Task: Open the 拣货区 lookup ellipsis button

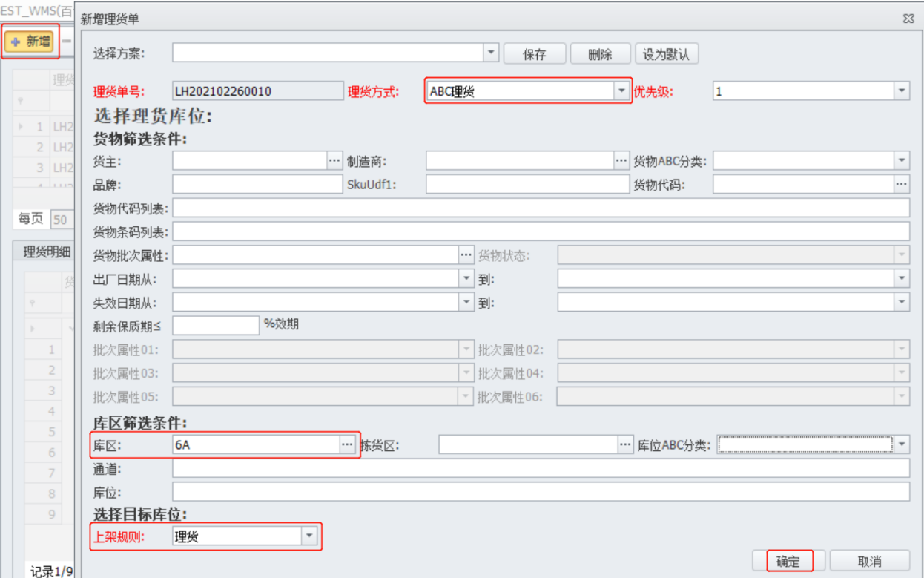Action: (626, 444)
